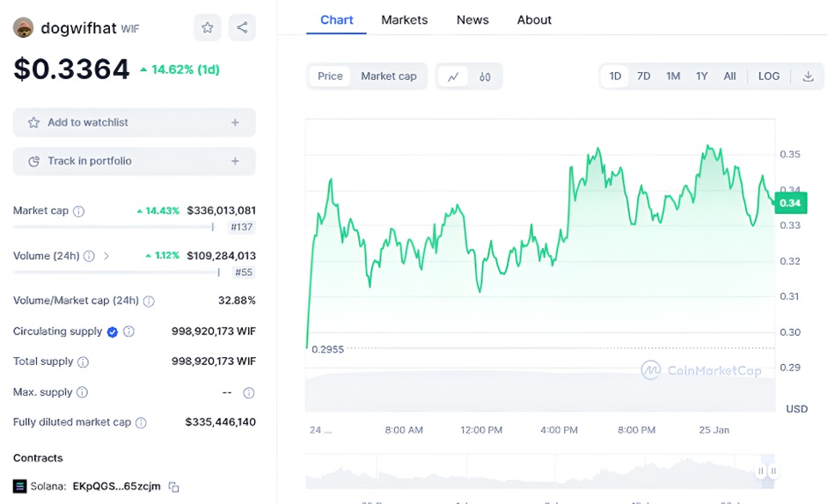827x504 pixels.
Task: Click the star favorite icon
Action: coord(208,27)
